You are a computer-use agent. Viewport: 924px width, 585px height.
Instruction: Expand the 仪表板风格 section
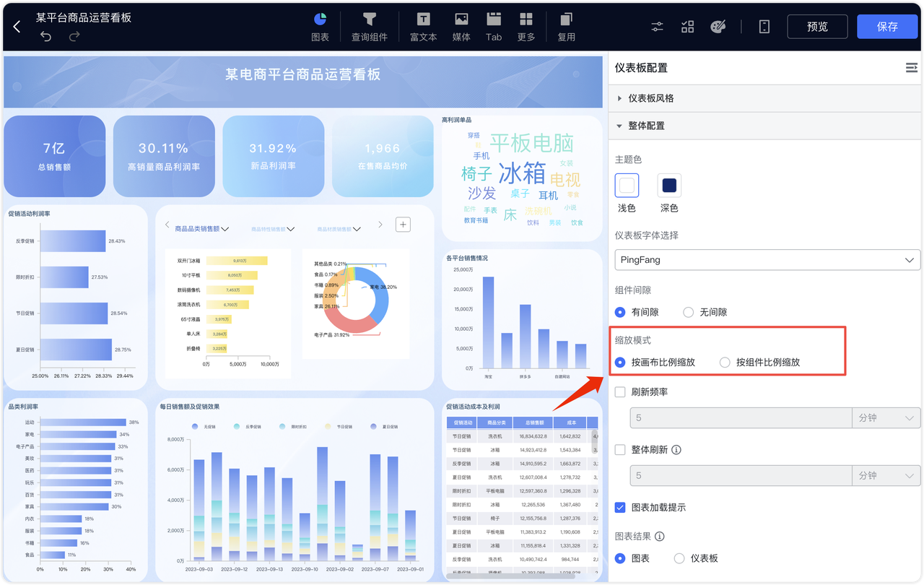[x=766, y=98]
